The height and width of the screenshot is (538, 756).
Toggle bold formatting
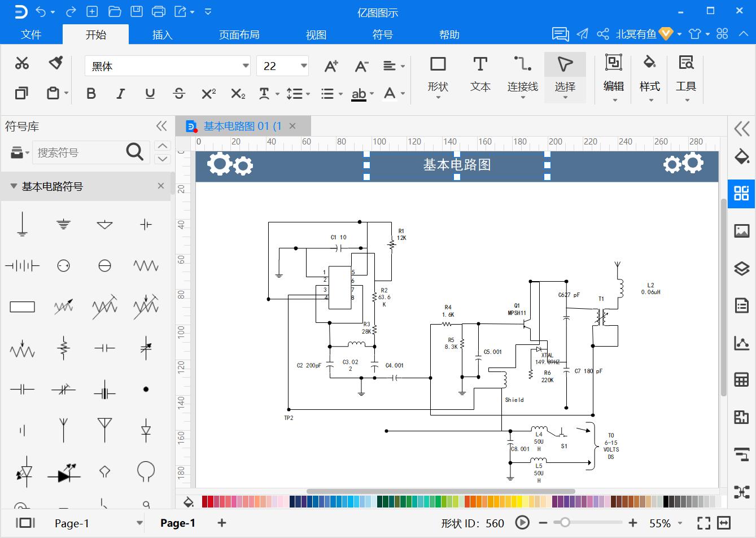click(x=91, y=94)
